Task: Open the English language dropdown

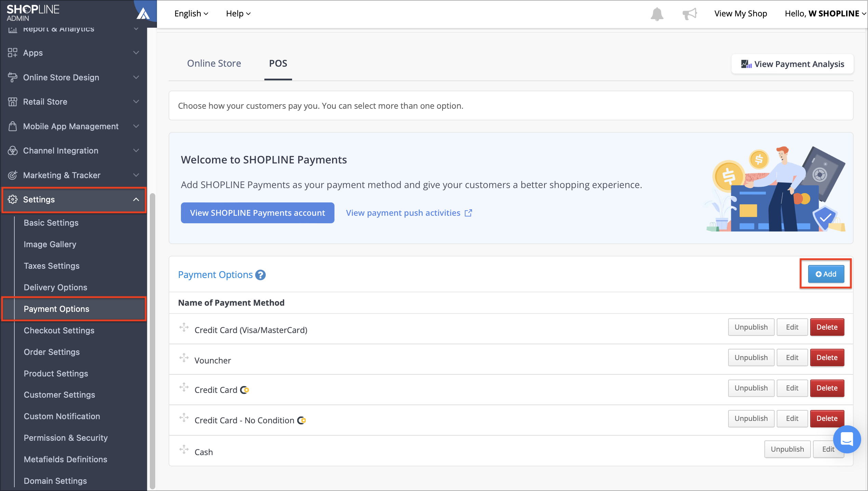Action: coord(191,14)
